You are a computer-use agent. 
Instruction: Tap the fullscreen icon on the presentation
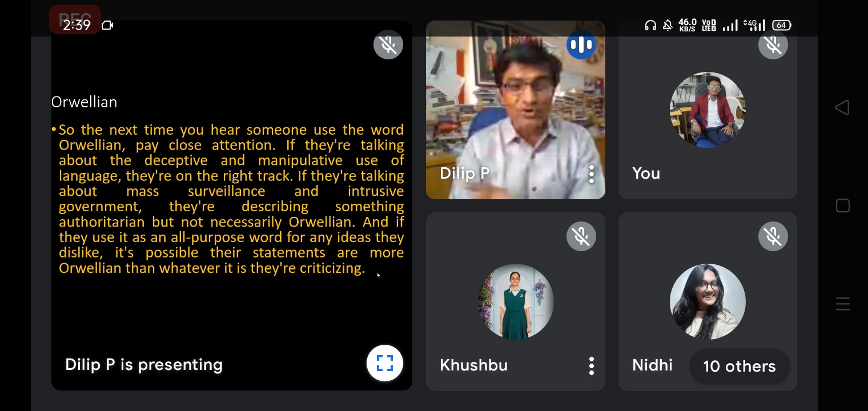click(385, 363)
